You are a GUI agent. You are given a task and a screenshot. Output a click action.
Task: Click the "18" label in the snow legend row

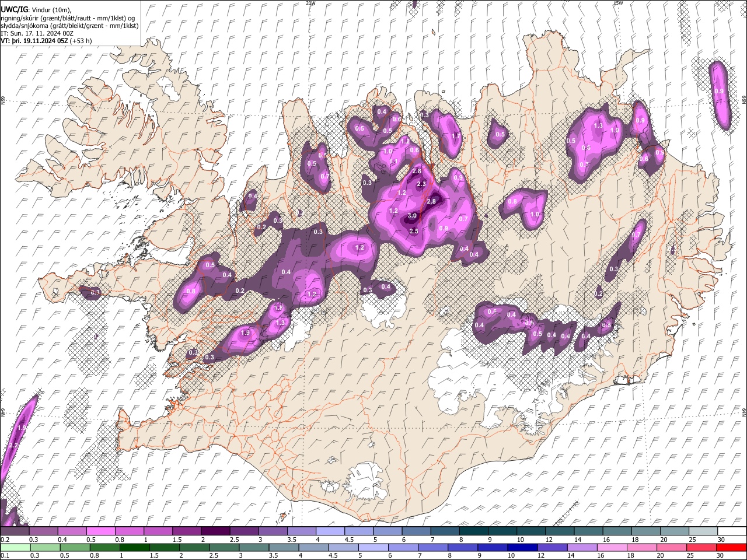(636, 540)
